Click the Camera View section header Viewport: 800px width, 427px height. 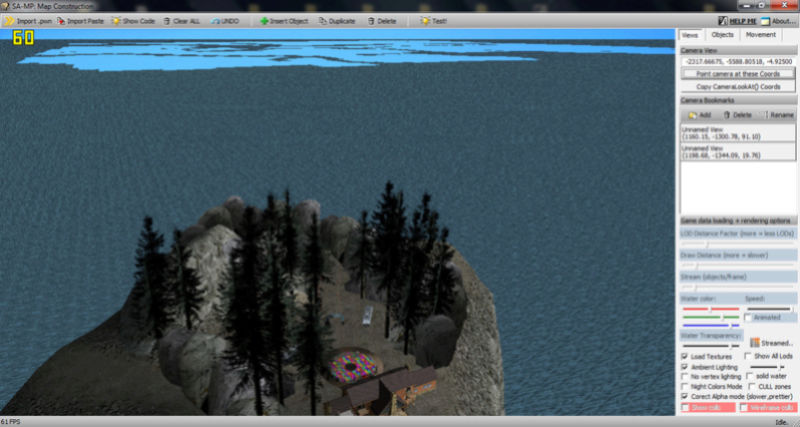click(738, 51)
